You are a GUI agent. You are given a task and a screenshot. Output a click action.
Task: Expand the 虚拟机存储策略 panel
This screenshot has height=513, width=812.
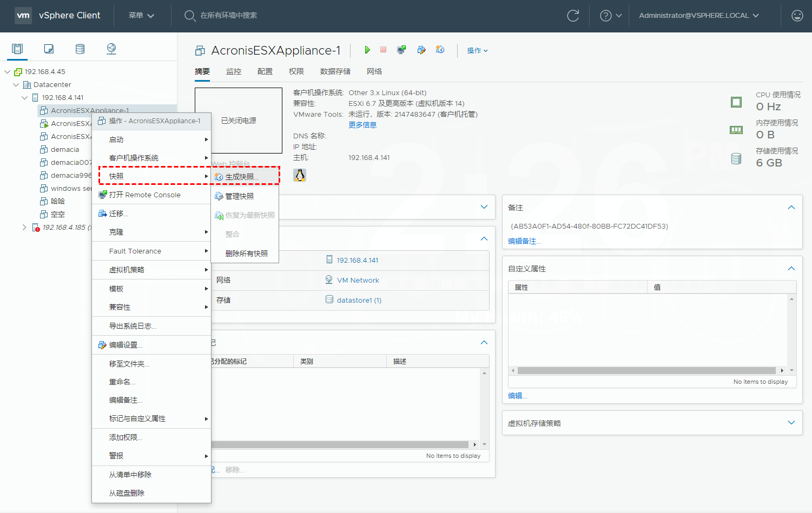(791, 423)
